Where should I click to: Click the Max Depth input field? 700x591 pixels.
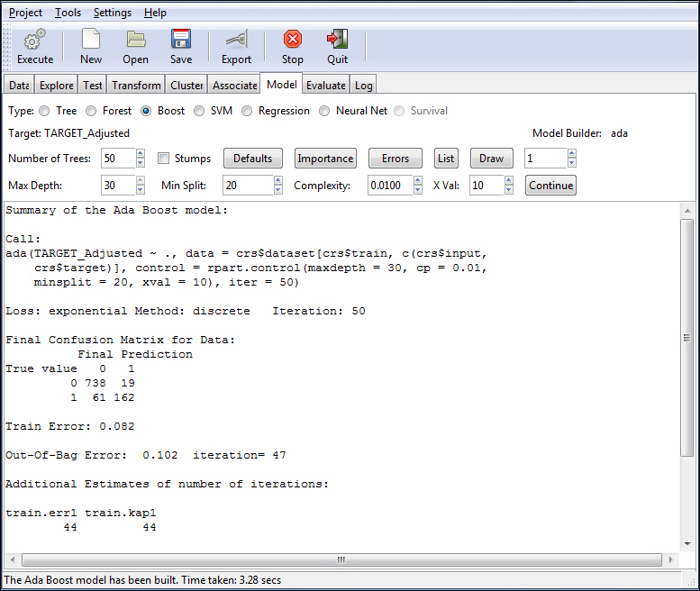(x=118, y=186)
